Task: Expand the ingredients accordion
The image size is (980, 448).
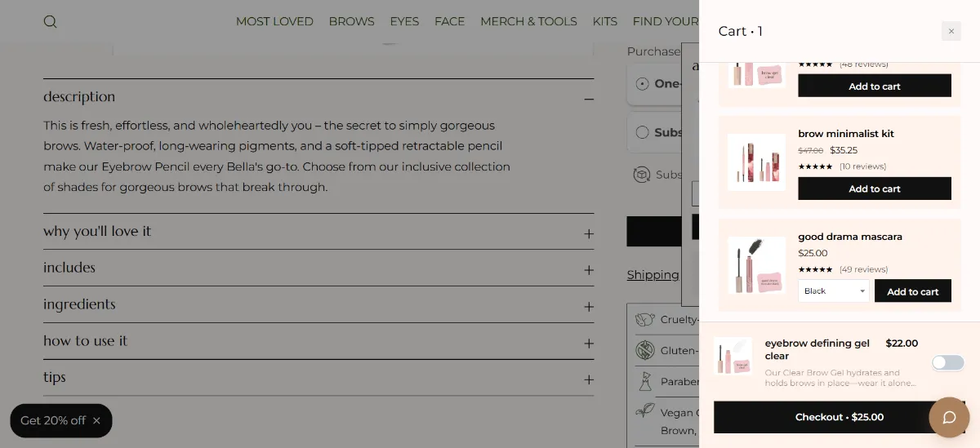Action: (318, 304)
